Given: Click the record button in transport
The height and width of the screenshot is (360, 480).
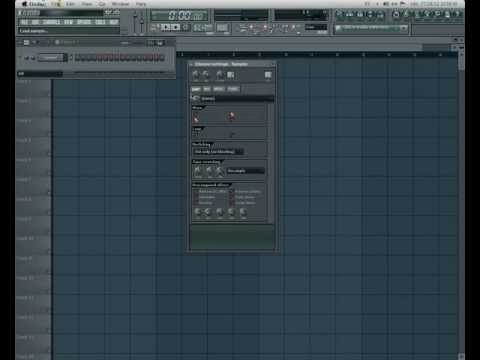Looking at the screenshot, I should click(186, 27).
